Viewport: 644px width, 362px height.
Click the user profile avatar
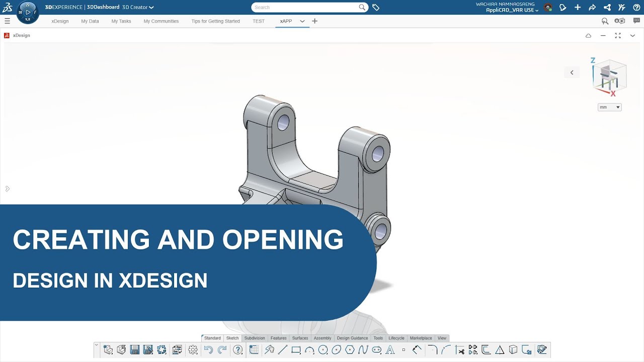point(548,8)
